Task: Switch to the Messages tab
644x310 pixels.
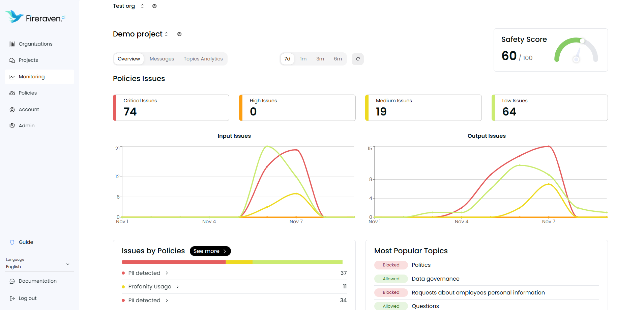Action: point(162,59)
